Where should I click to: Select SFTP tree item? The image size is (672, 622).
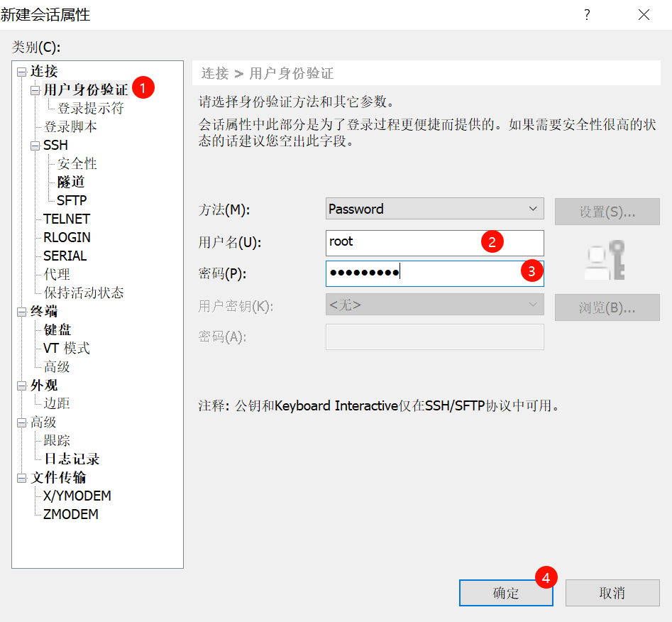click(72, 200)
